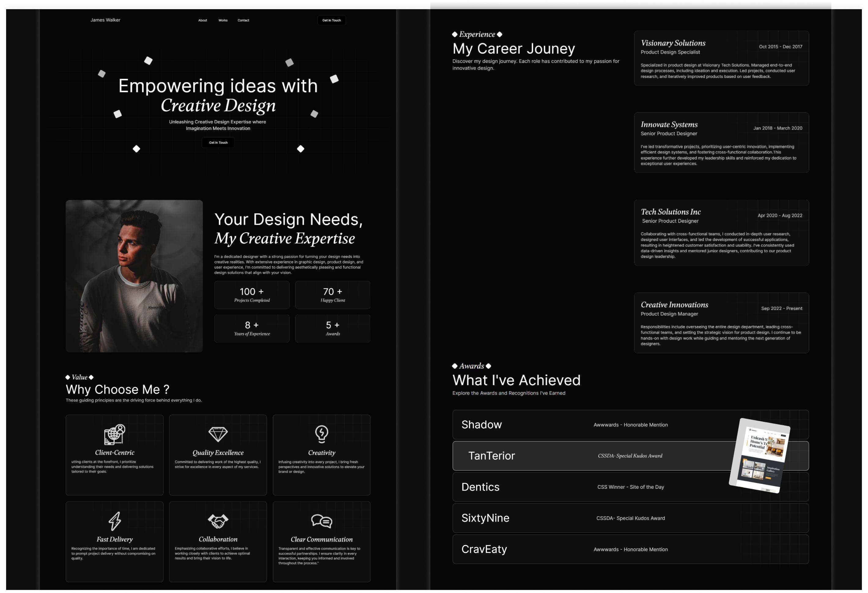
Task: Click 'Awwwards - Honorable Mention' in Shadow row
Action: tap(631, 425)
